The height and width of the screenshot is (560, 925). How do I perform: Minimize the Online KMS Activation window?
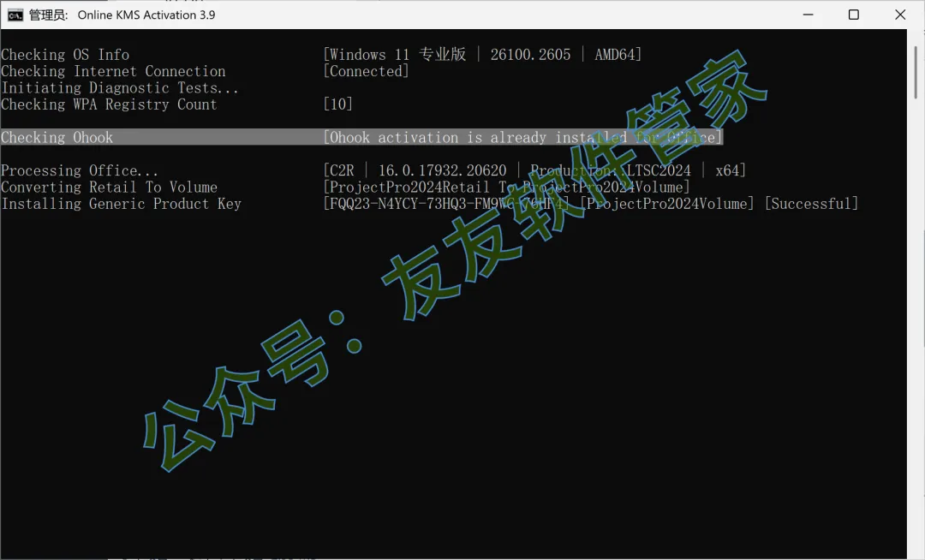[809, 15]
